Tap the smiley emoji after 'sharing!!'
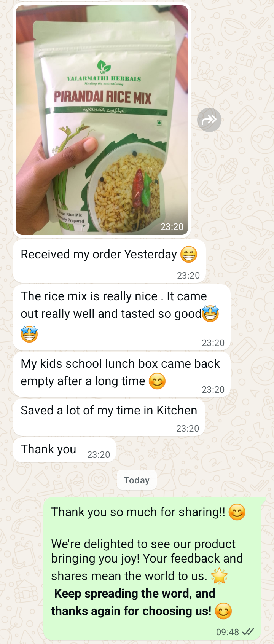The image size is (274, 644). tap(237, 512)
